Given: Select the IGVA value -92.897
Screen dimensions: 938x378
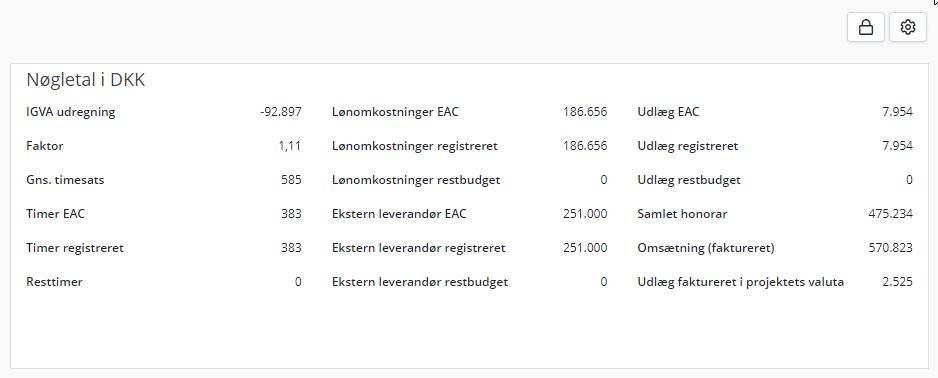Looking at the screenshot, I should click(281, 112).
